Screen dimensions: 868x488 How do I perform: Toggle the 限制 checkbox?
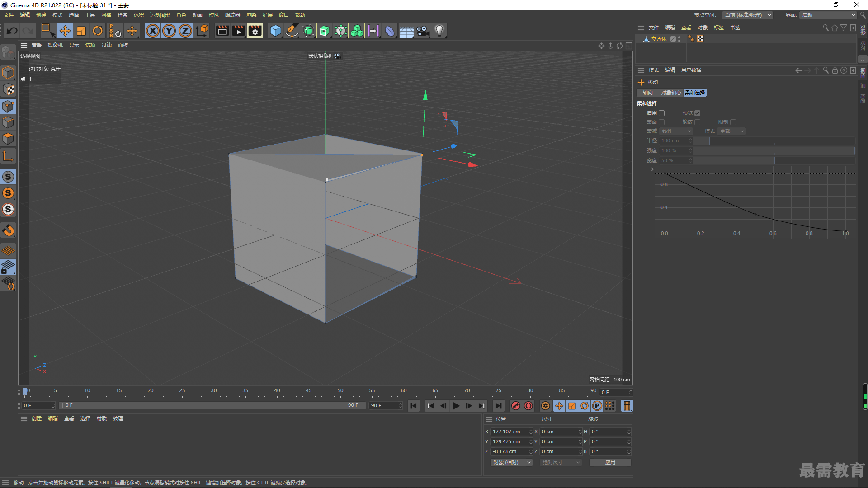(733, 122)
